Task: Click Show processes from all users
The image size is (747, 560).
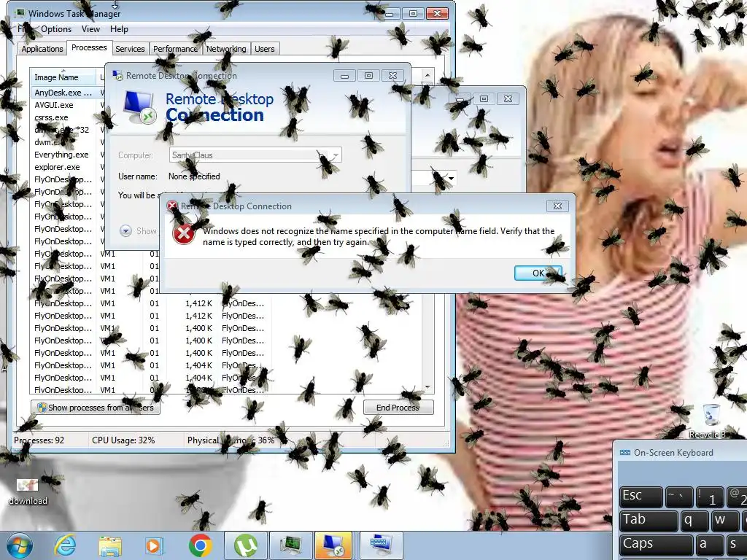Action: point(96,408)
